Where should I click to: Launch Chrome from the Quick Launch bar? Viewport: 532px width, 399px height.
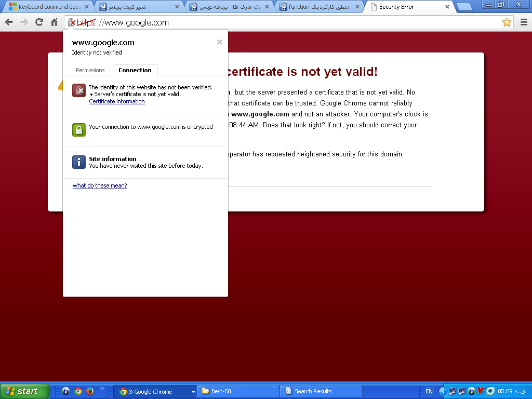pos(78,391)
